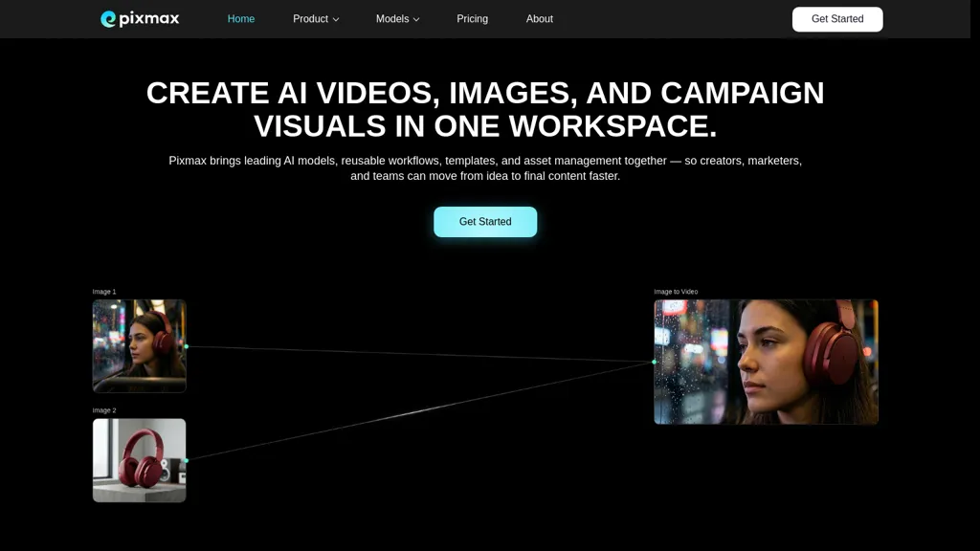Expand the Models dropdown menu
980x551 pixels.
tap(397, 19)
